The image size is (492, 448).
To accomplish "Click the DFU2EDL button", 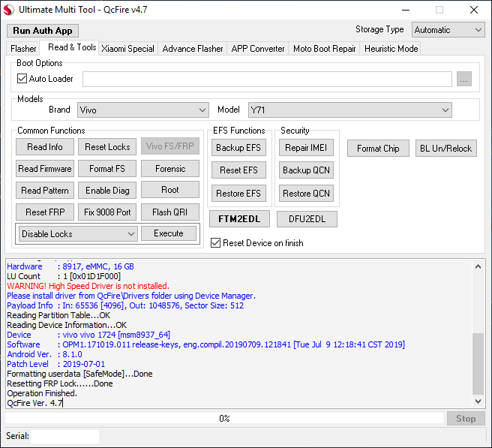I will tap(307, 219).
